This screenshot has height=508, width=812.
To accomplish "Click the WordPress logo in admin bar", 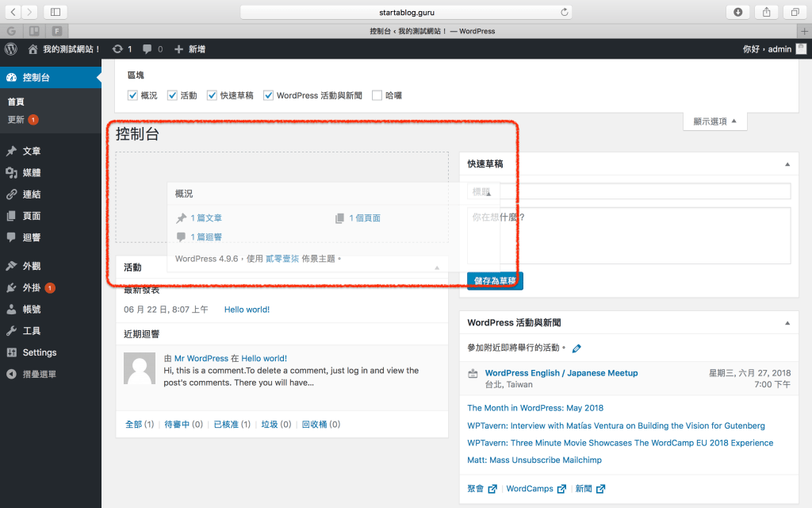I will 10,49.
